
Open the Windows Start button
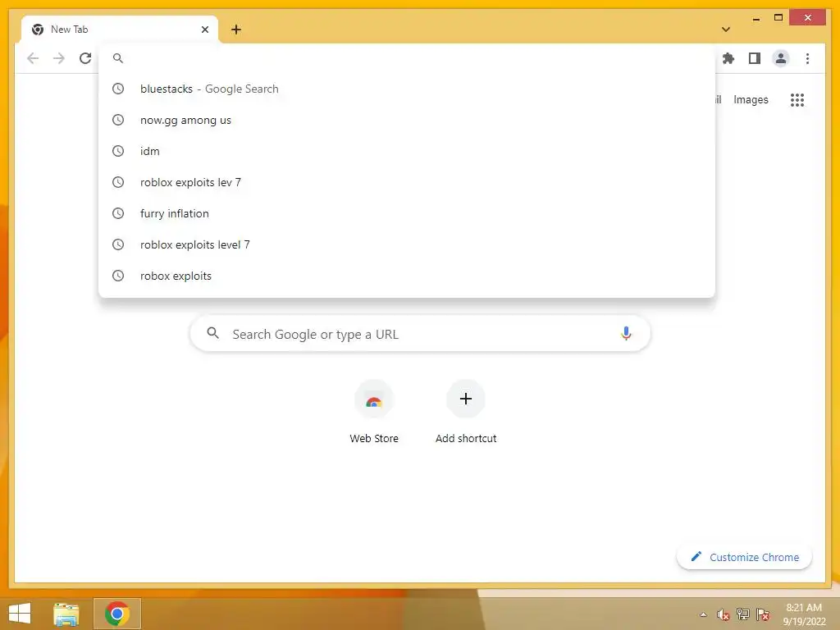pyautogui.click(x=20, y=614)
